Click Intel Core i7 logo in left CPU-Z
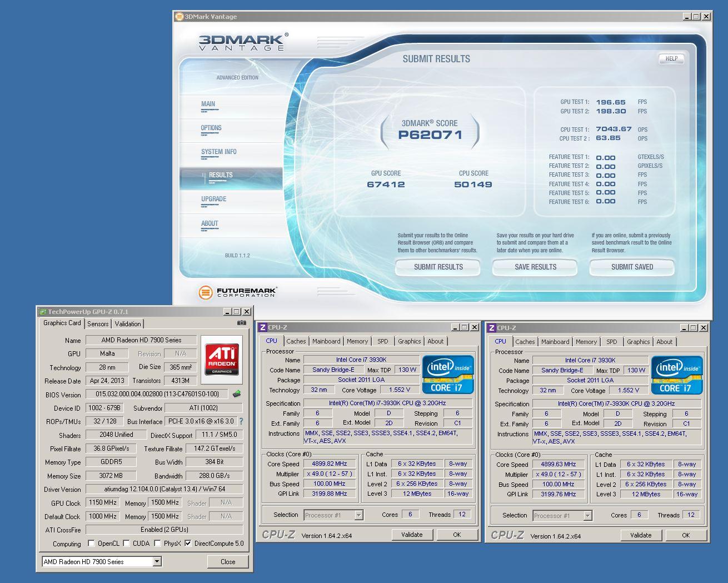The width and height of the screenshot is (728, 583). point(448,375)
